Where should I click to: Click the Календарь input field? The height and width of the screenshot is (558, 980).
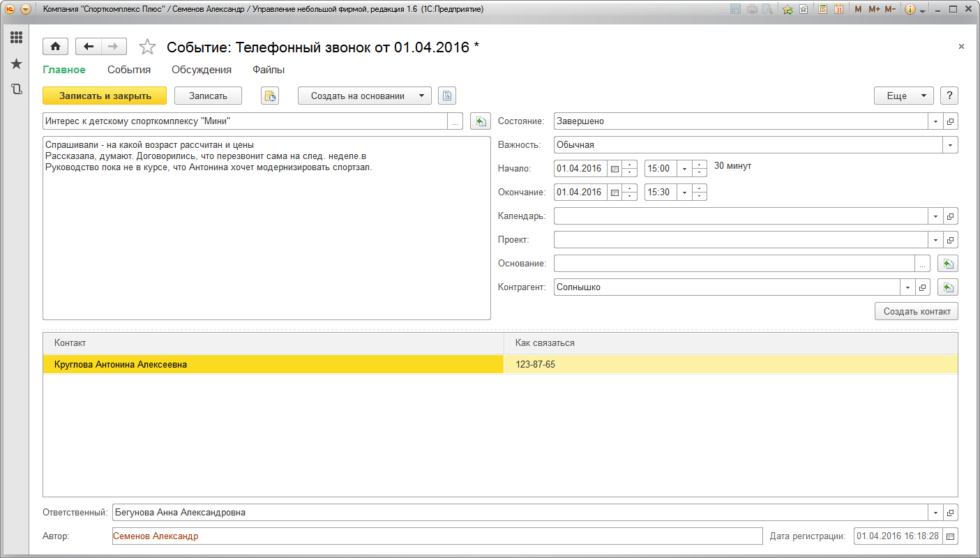(741, 216)
